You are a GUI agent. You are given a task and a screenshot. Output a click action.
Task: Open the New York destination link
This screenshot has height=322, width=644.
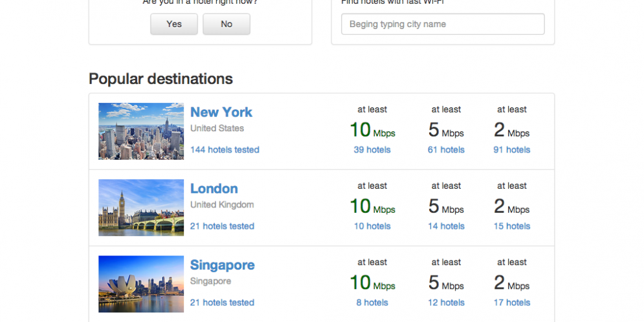tap(221, 112)
